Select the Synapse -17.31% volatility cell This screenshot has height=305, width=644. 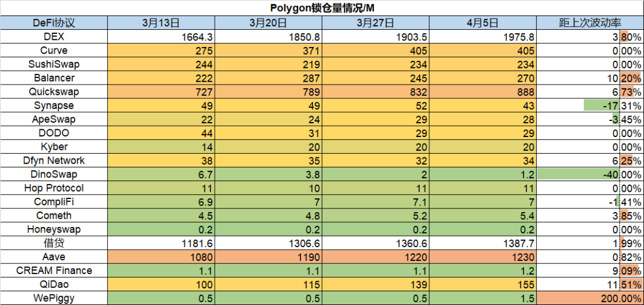pyautogui.click(x=590, y=105)
